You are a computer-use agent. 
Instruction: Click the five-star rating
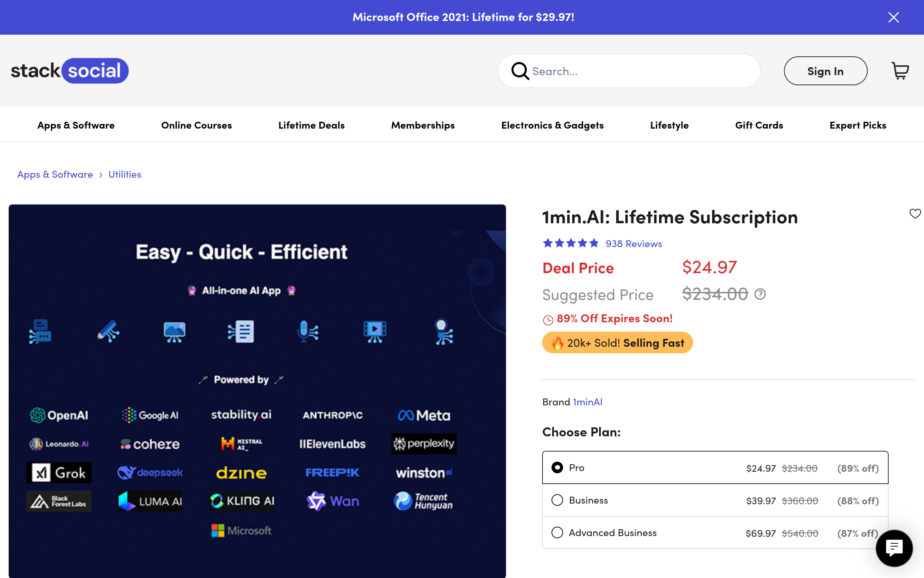coord(570,243)
